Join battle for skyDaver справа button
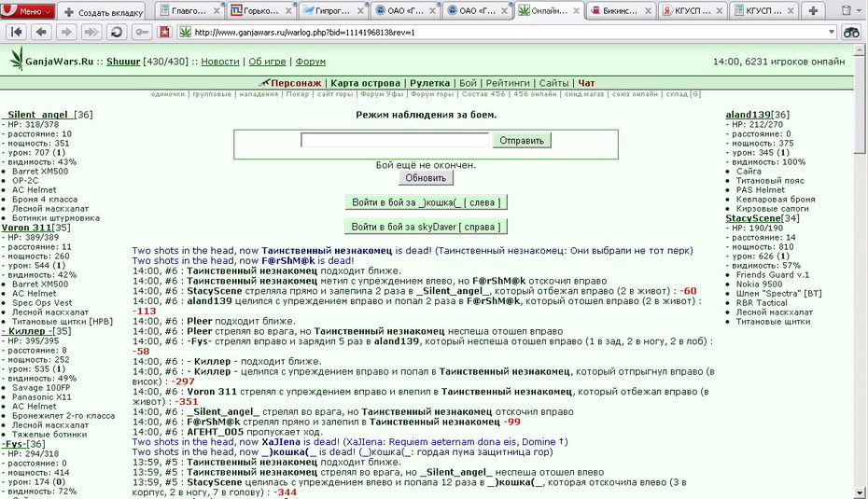 coord(426,227)
